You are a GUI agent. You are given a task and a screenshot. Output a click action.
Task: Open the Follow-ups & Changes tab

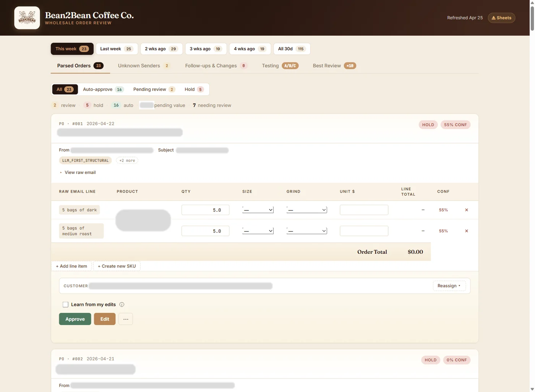pos(216,66)
